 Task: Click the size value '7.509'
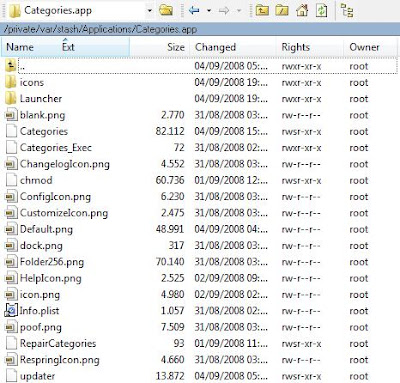tap(173, 327)
